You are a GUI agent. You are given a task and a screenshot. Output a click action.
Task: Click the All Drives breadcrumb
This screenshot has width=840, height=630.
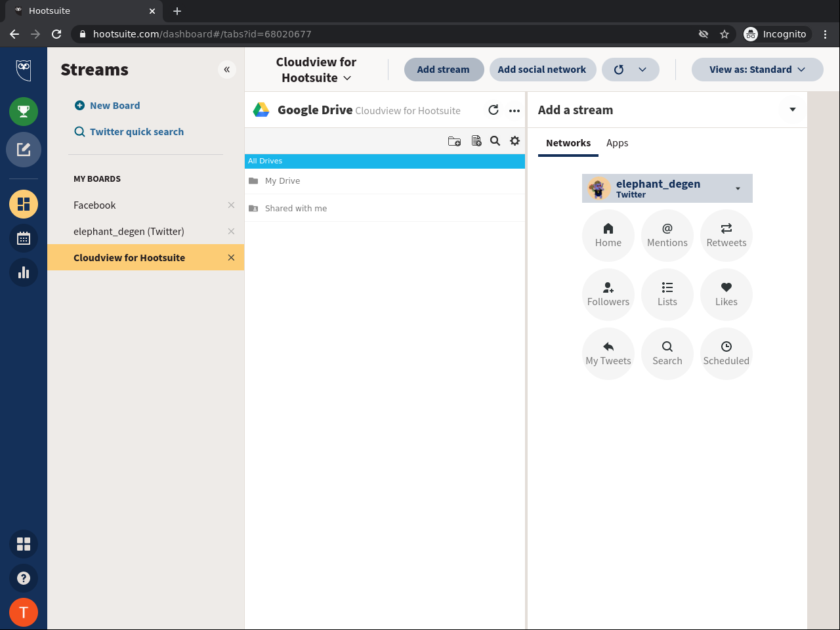(265, 161)
